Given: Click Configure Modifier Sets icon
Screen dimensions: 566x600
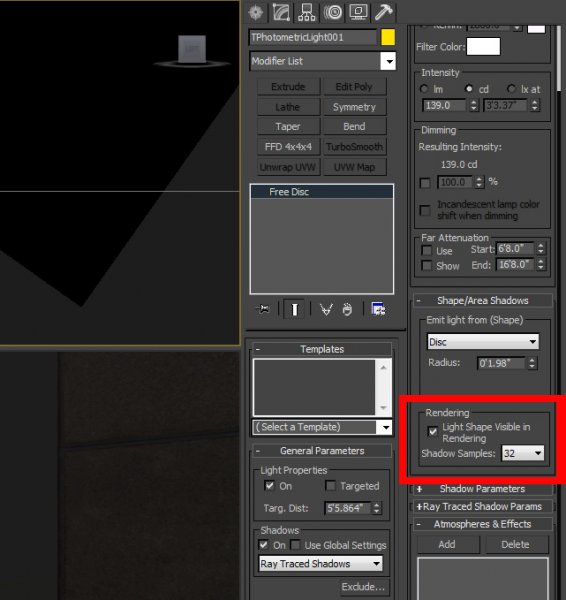Looking at the screenshot, I should [378, 309].
